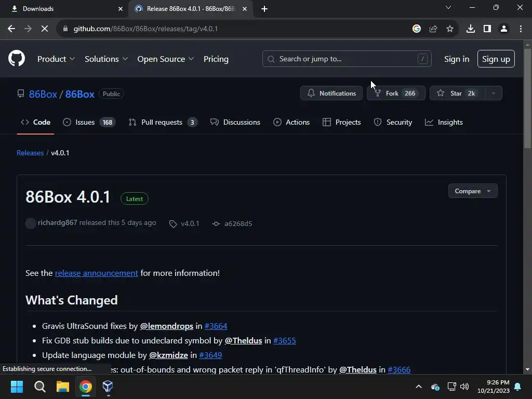
Task: Open Chrome tab search chevron
Action: (448, 7)
